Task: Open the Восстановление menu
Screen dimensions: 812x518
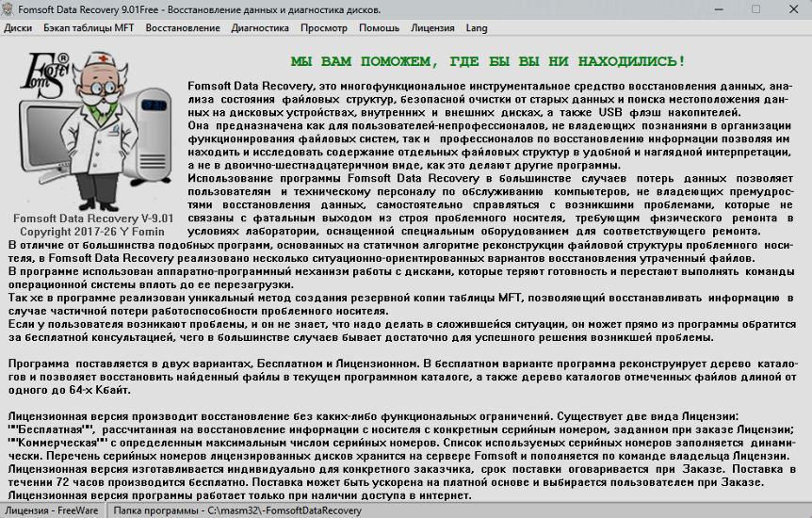Action: (x=183, y=28)
